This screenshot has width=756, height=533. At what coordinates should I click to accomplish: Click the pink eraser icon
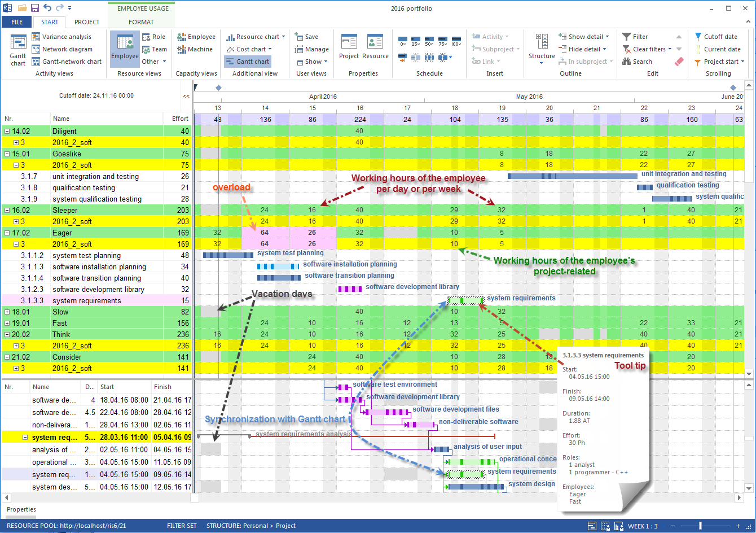(x=679, y=62)
